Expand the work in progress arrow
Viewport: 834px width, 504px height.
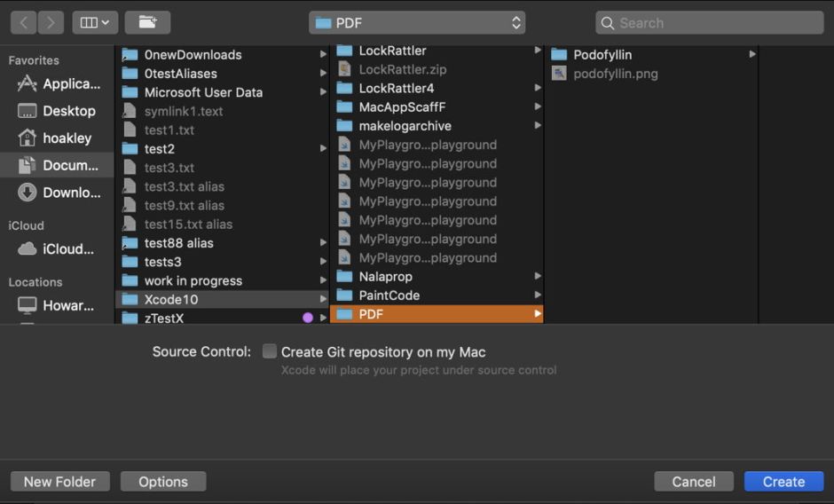[x=323, y=280]
